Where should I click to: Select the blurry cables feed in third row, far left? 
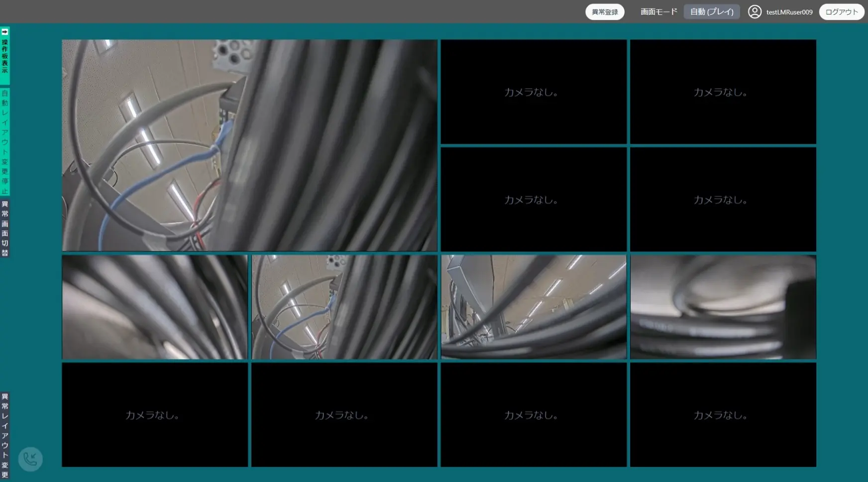[155, 307]
